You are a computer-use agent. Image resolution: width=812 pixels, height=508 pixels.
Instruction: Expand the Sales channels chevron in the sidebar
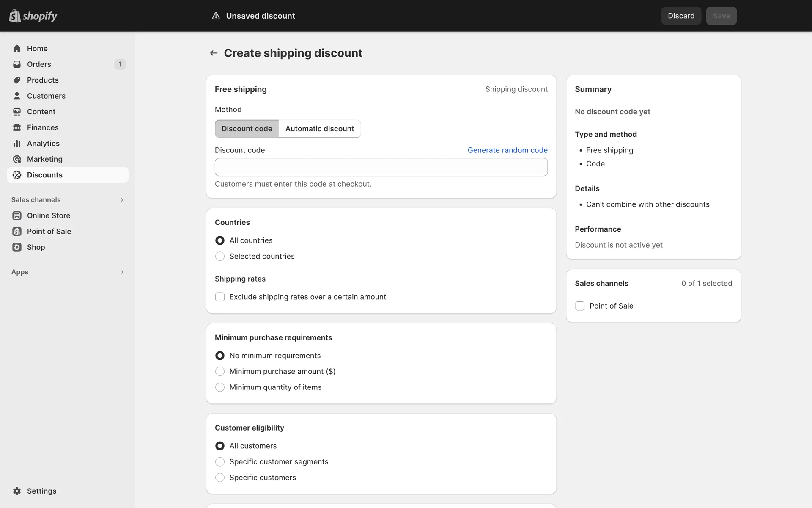click(122, 200)
